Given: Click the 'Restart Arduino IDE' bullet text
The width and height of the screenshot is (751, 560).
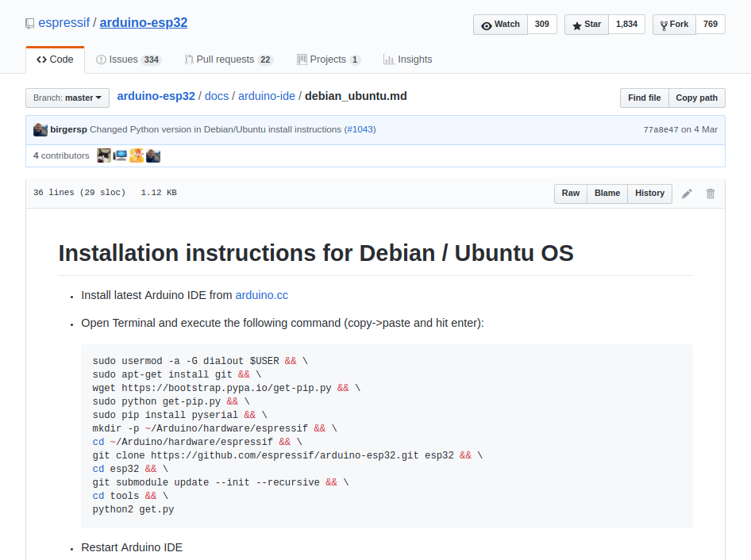Looking at the screenshot, I should point(132,547).
